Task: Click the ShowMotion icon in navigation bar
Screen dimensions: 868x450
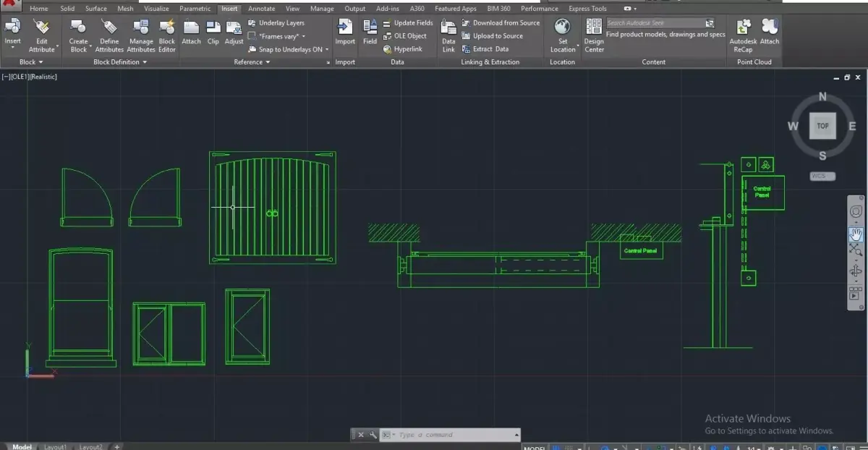Action: coord(855,294)
